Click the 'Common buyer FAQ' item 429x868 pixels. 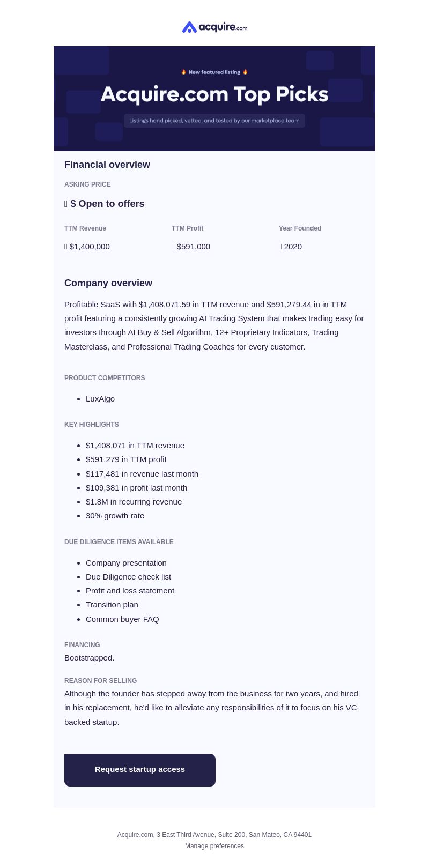(122, 619)
